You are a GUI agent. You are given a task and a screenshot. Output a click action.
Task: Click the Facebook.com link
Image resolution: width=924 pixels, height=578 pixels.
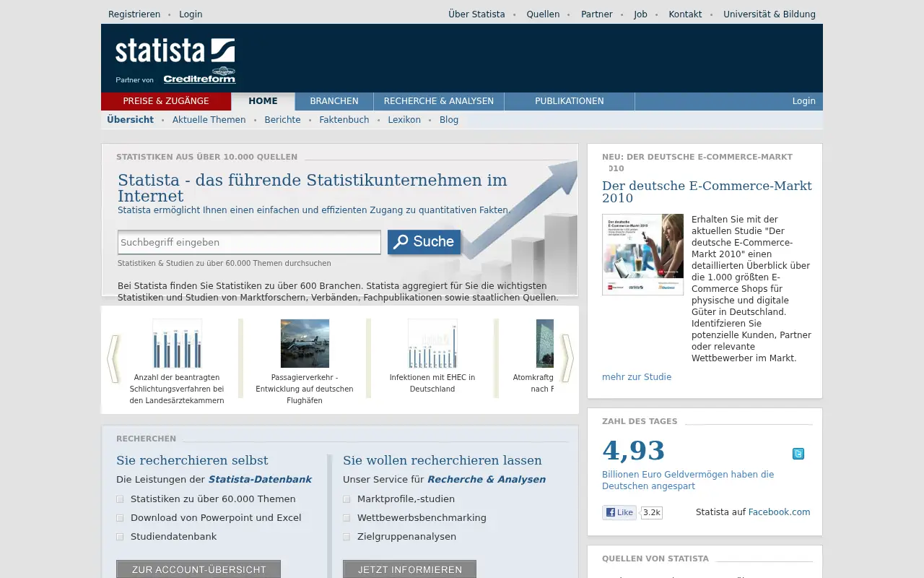coord(779,512)
